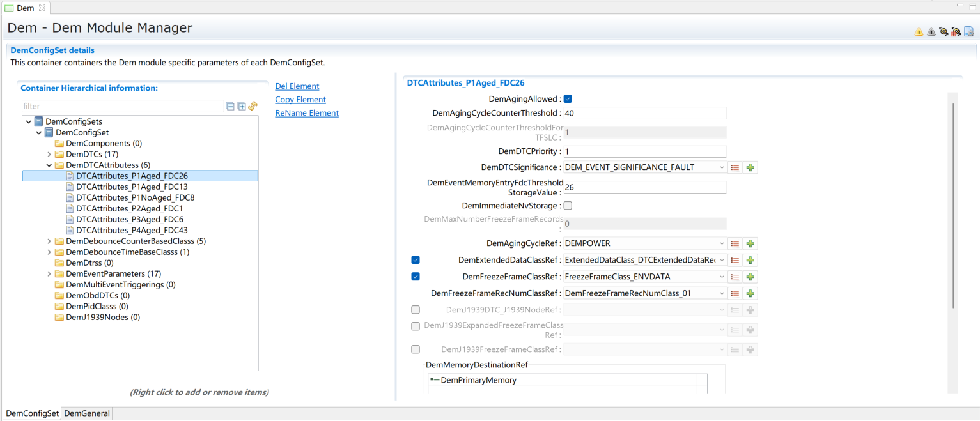Uncheck the DemAgingAllowed checkbox
The width and height of the screenshot is (980, 421).
(568, 99)
